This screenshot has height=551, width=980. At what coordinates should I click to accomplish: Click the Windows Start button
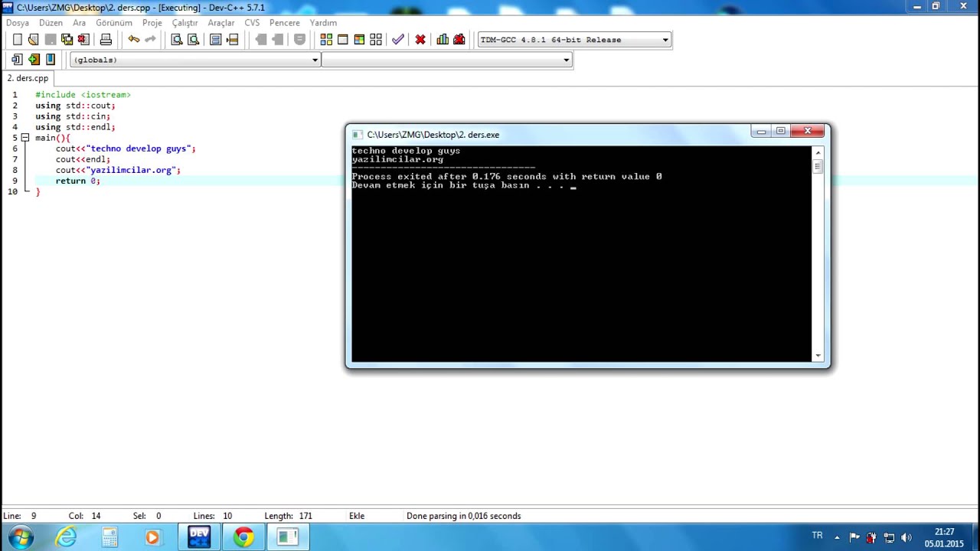[21, 537]
